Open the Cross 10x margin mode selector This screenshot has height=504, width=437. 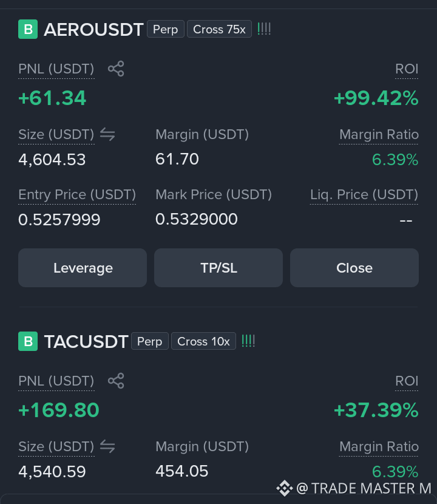pyautogui.click(x=204, y=341)
